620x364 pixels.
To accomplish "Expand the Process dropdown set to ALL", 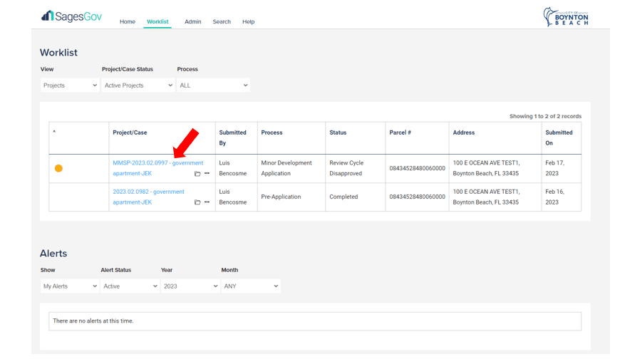I will point(213,85).
